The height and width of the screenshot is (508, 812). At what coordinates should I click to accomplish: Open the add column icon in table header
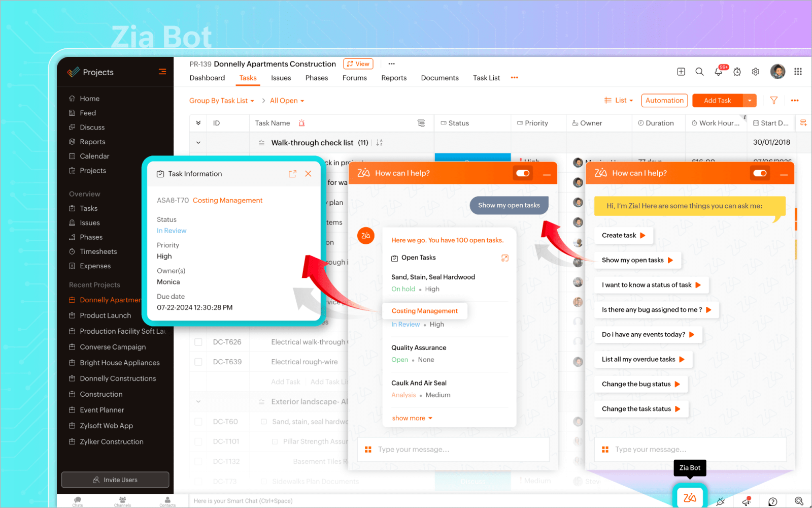point(803,123)
